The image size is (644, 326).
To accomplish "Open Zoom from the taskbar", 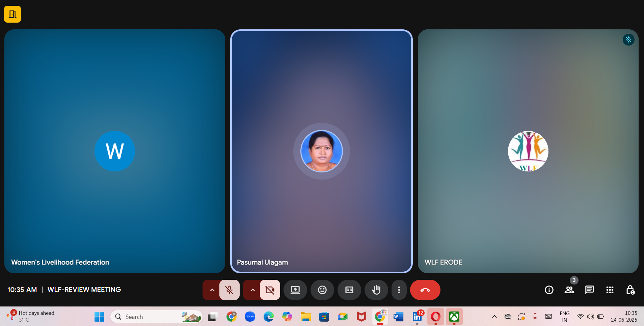I will tap(250, 317).
